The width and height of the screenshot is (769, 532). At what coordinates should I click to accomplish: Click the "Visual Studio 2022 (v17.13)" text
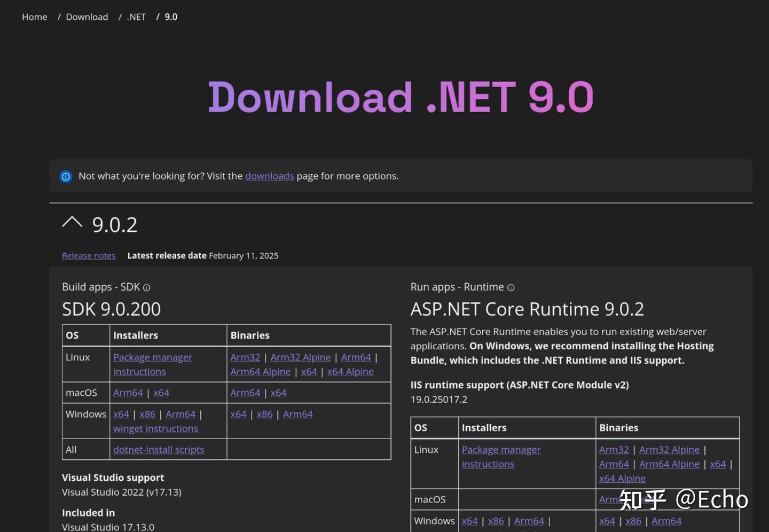click(122, 492)
